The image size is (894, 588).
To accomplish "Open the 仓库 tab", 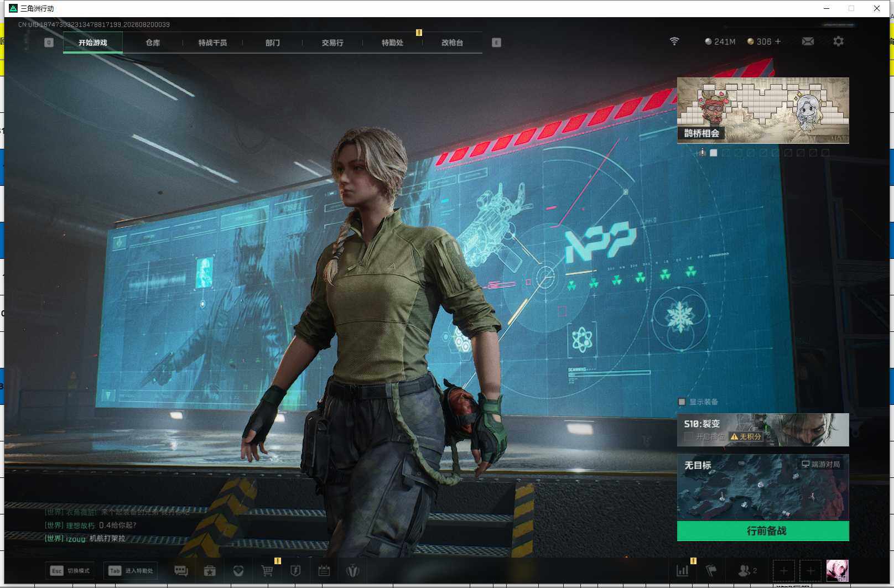I will pyautogui.click(x=153, y=43).
